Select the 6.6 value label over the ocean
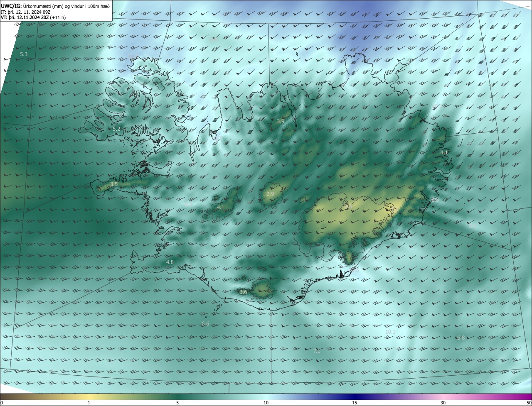The width and height of the screenshot is (532, 406). (205, 323)
